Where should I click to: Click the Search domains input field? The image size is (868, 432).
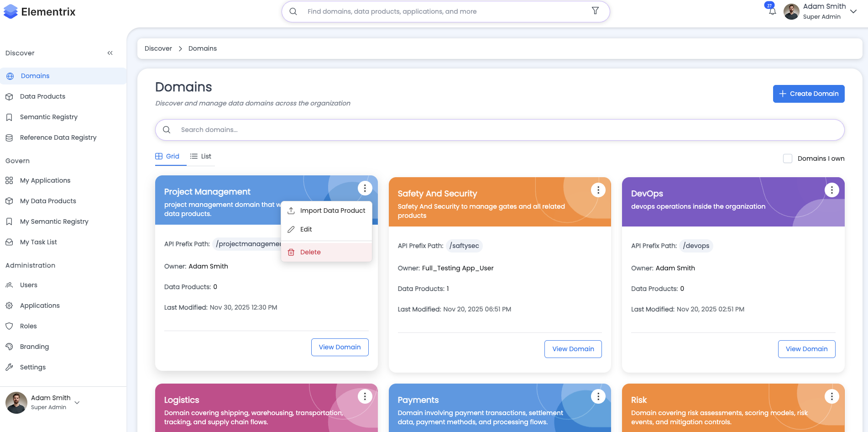pos(500,130)
